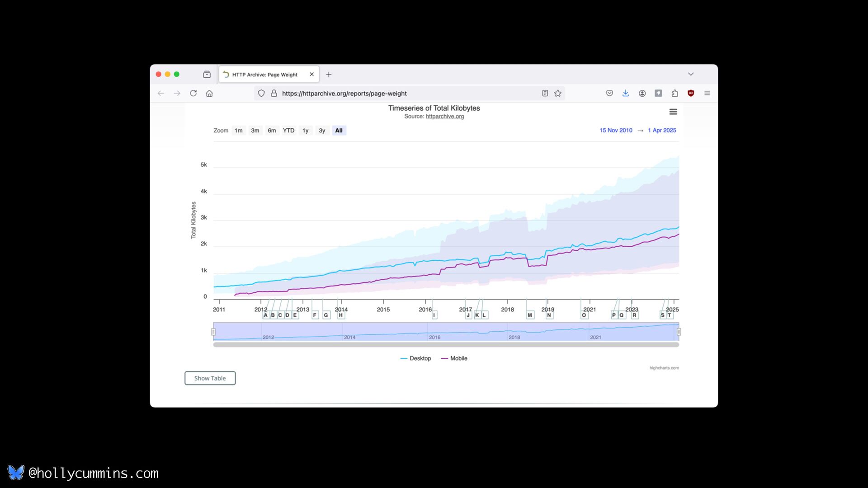Click the Show Table button
Viewport: 868px width, 488px height.
pyautogui.click(x=210, y=378)
